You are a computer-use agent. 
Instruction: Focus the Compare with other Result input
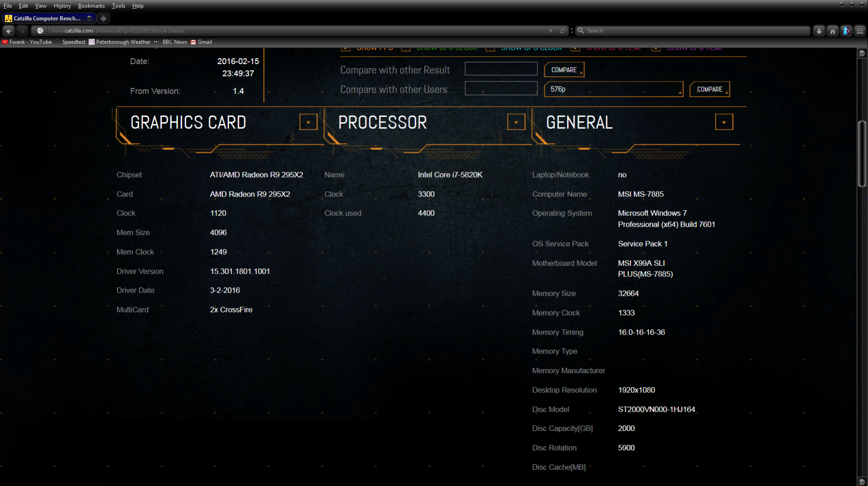tap(501, 69)
